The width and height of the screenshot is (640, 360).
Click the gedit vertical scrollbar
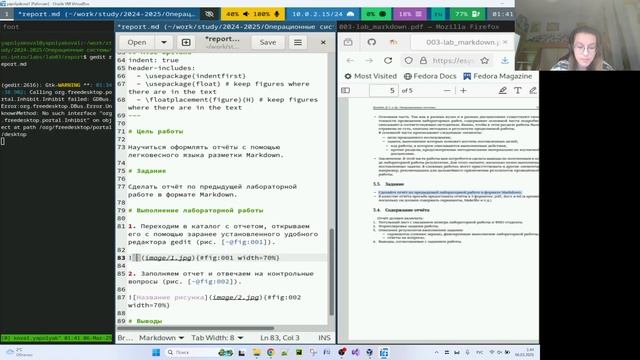click(331, 271)
